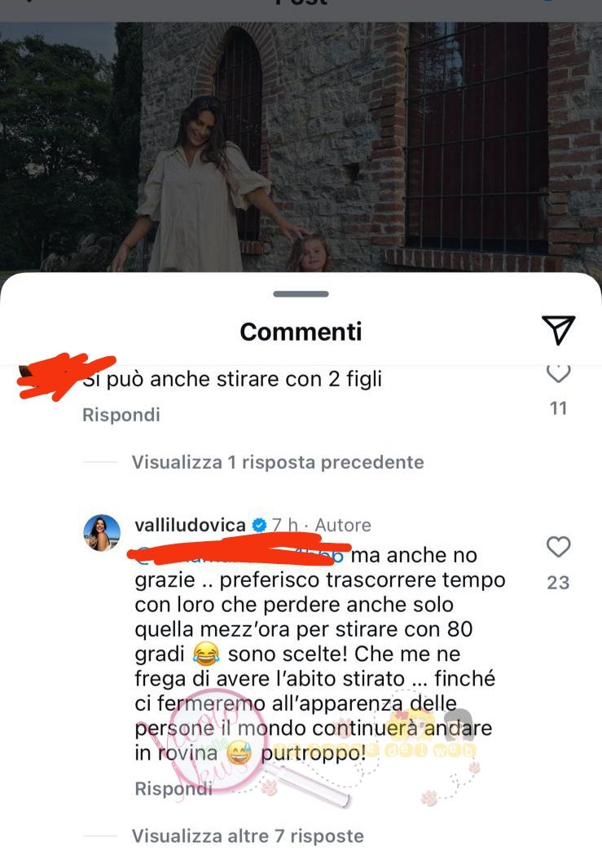The image size is (602, 868).
Task: Expand Visualizza altre 7 risposte
Action: pos(248,836)
